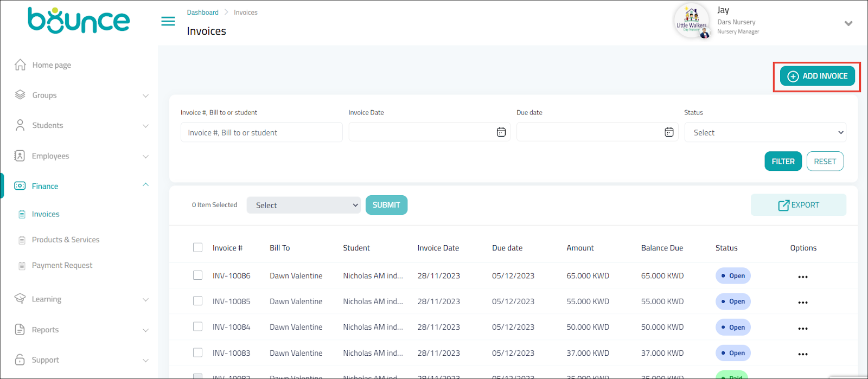Click the Balance Due column header

662,248
